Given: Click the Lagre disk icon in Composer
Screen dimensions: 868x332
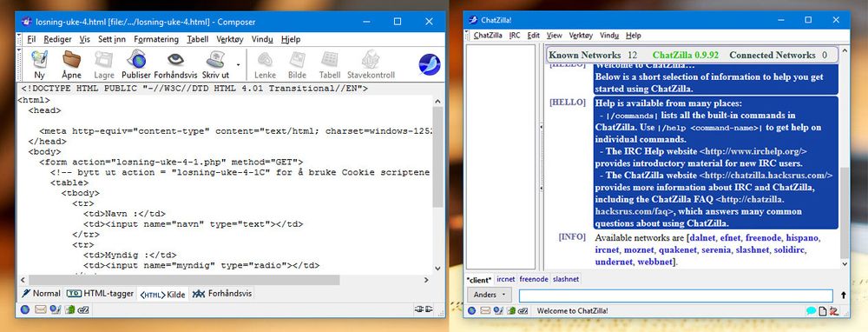Looking at the screenshot, I should (x=103, y=59).
